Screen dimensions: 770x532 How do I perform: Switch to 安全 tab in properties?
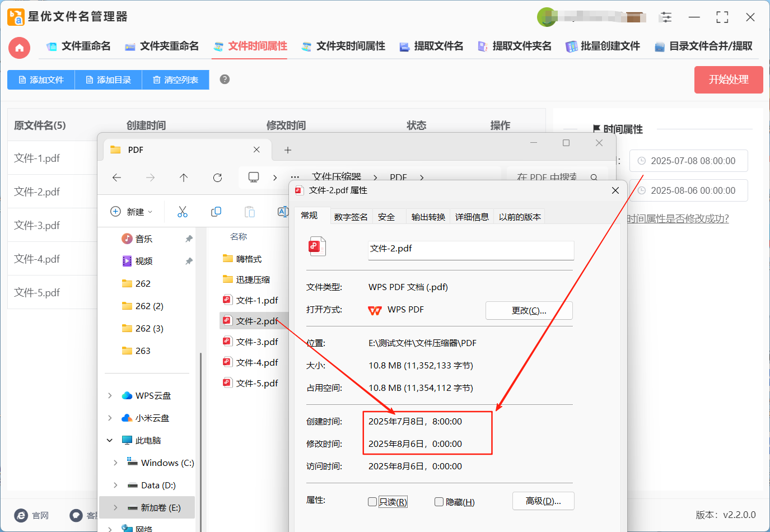point(386,217)
